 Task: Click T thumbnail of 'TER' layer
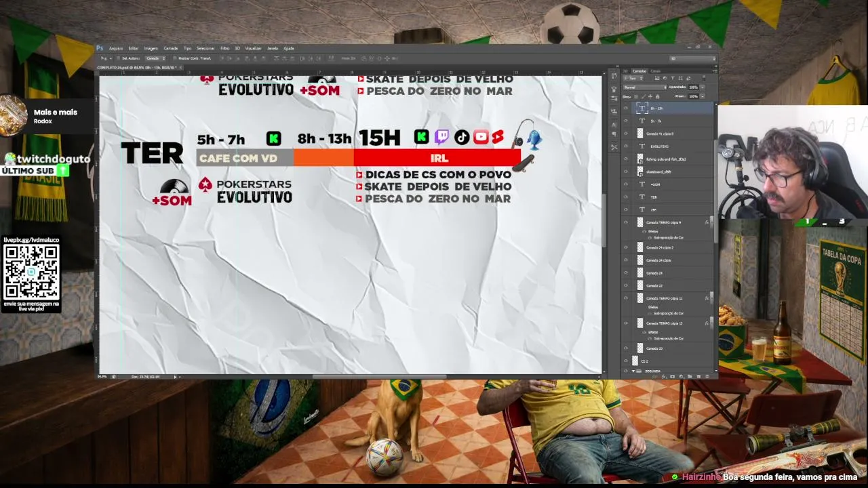[x=642, y=197]
